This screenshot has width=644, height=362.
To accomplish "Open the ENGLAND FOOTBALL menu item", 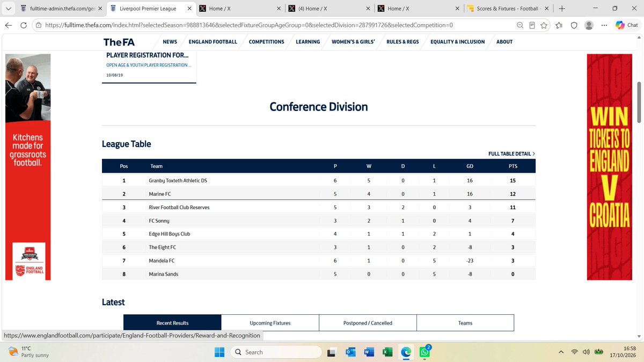I will [x=213, y=42].
